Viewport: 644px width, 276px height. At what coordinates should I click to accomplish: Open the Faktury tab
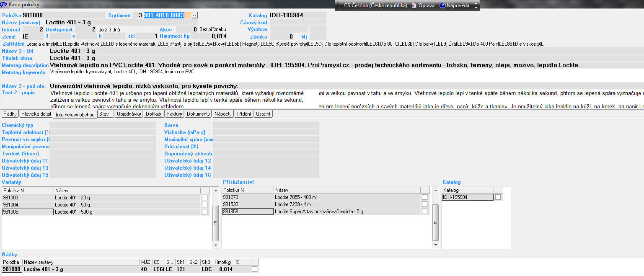click(175, 114)
